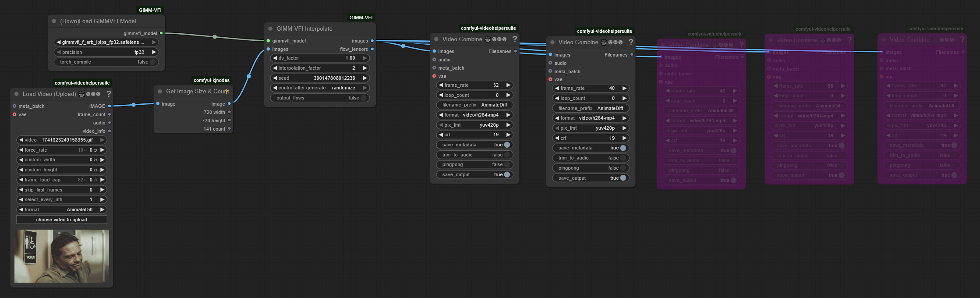This screenshot has width=980, height=298.
Task: Click the video preview thumbnail in Load Video
Action: click(62, 256)
